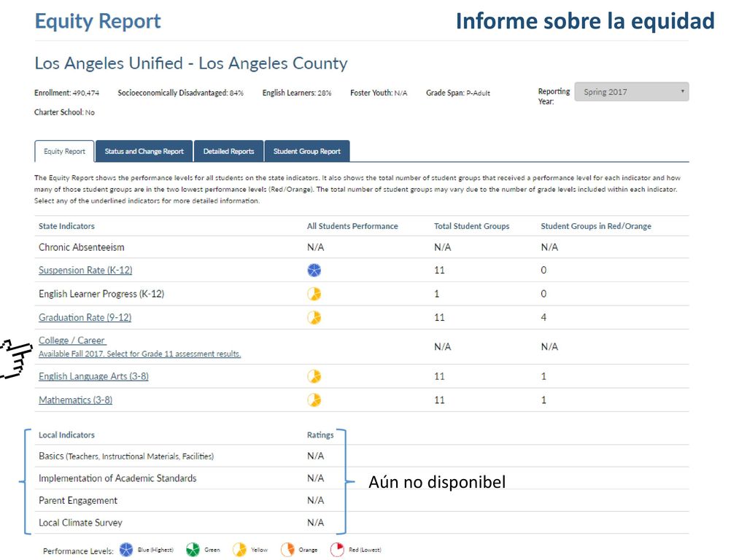Click the Charter School: No text

64,112
